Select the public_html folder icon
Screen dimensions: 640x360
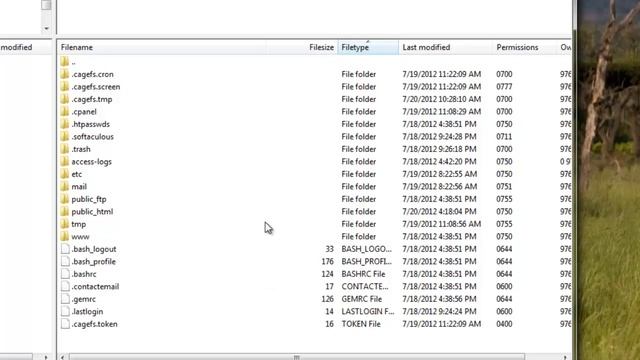tap(64, 211)
